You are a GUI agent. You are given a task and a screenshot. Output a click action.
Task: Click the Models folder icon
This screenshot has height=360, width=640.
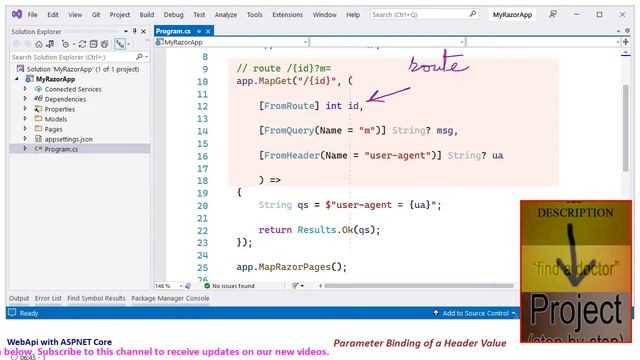38,119
